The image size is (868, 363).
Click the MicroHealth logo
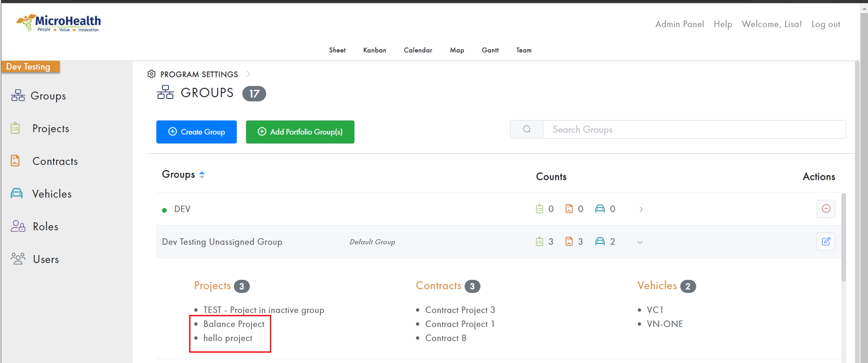[58, 23]
